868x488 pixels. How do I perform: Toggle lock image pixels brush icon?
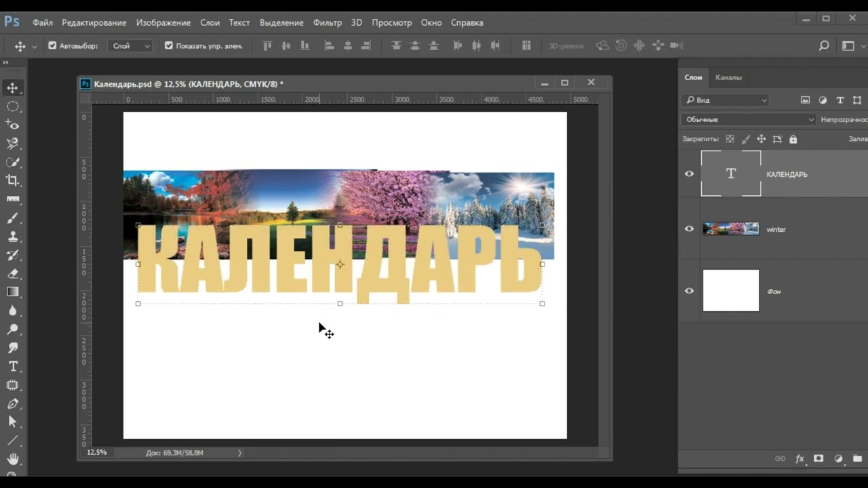click(746, 139)
